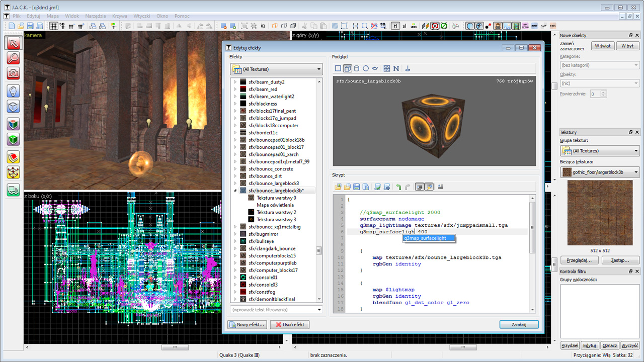Click autocomplete suggestion q3map_surfacelight

(428, 238)
